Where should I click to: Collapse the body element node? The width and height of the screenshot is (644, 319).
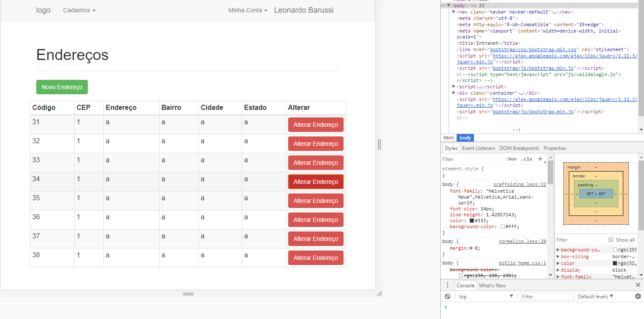coord(449,5)
